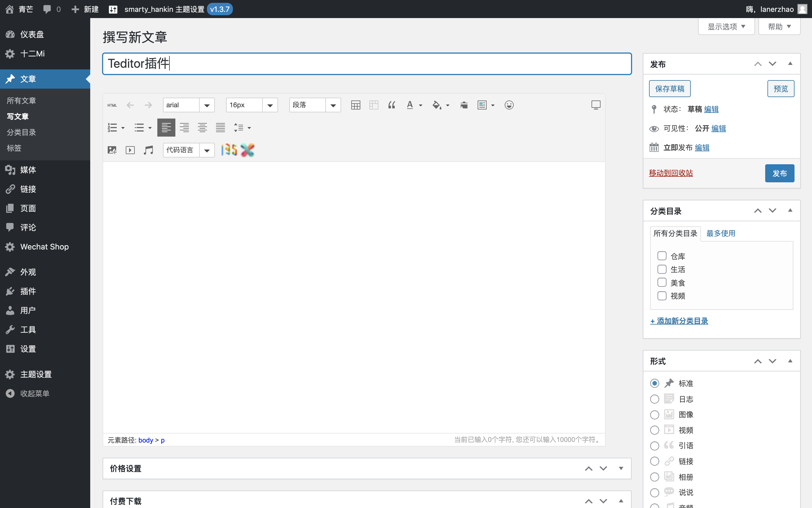Open the 135 editor icon
812x508 pixels.
coord(229,150)
